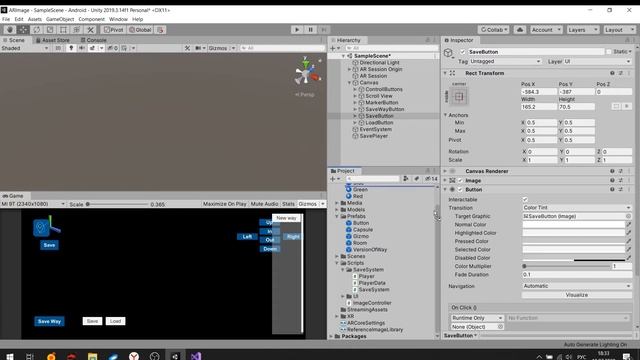Toggle scene audio icon
This screenshot has height=360, width=640.
coord(82,48)
